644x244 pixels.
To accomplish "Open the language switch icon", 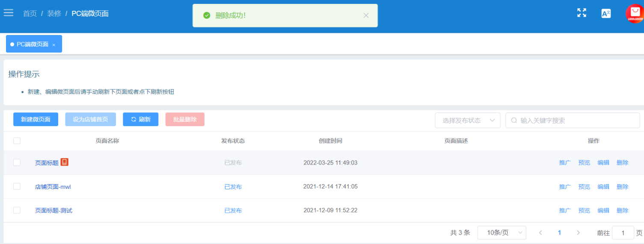I will point(606,13).
